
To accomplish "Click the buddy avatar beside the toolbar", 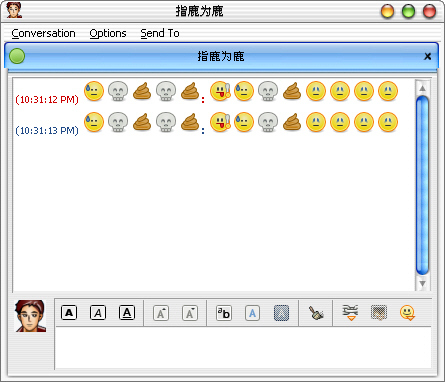I will 30,316.
